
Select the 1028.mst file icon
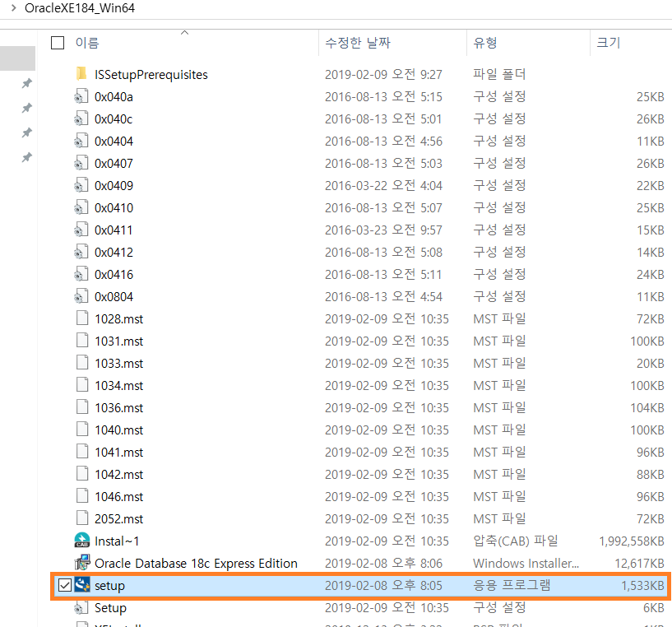pyautogui.click(x=82, y=318)
